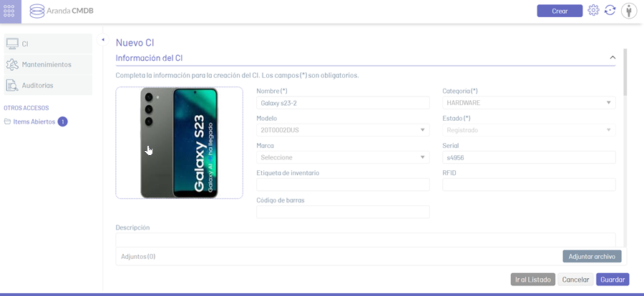
Task: Click the RFID input field
Action: point(529,184)
